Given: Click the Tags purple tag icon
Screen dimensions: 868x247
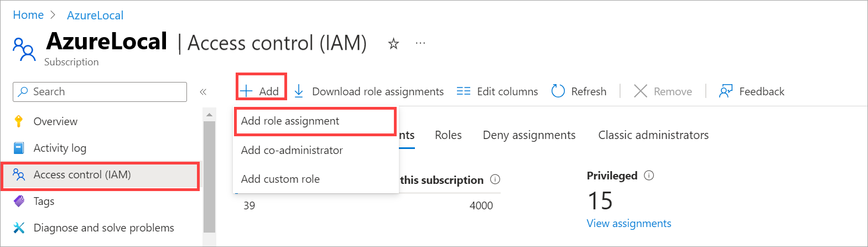Looking at the screenshot, I should [x=19, y=201].
